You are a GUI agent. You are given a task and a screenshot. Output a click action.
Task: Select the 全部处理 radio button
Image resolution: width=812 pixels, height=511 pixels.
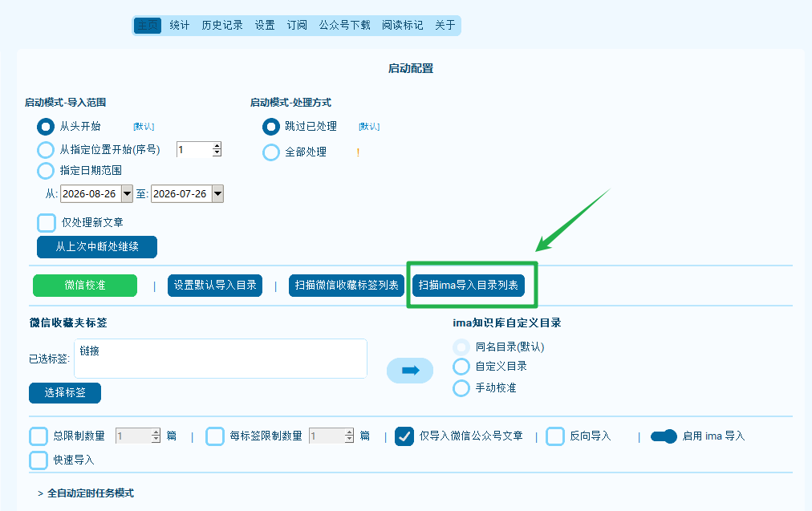(x=271, y=152)
